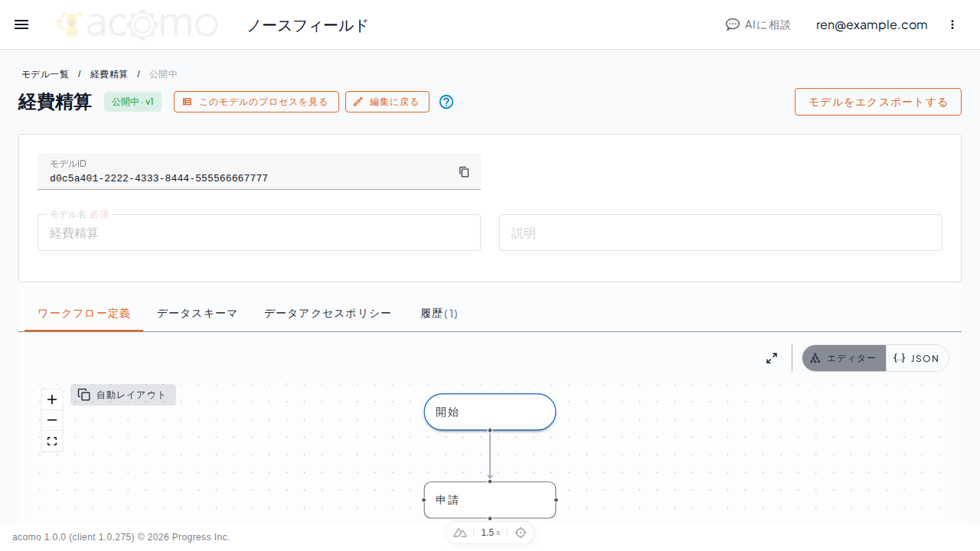Click the crosshair inspector icon in footer toolbar
980x551 pixels.
click(x=521, y=533)
